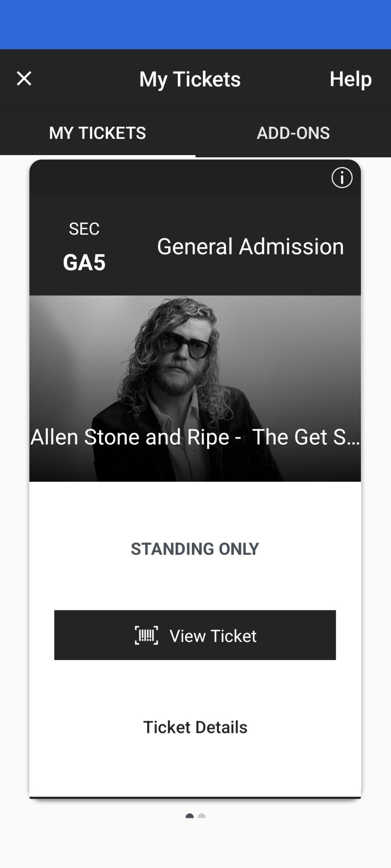
Task: Select the first page indicator dot
Action: coord(190,816)
